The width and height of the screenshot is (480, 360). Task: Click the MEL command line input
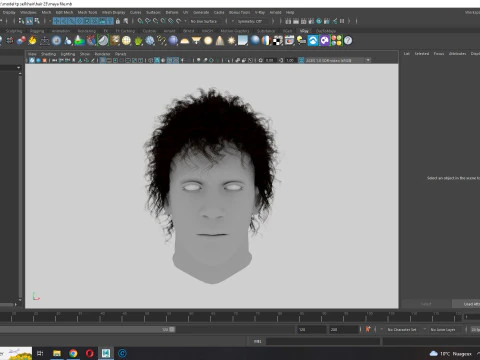[323, 341]
